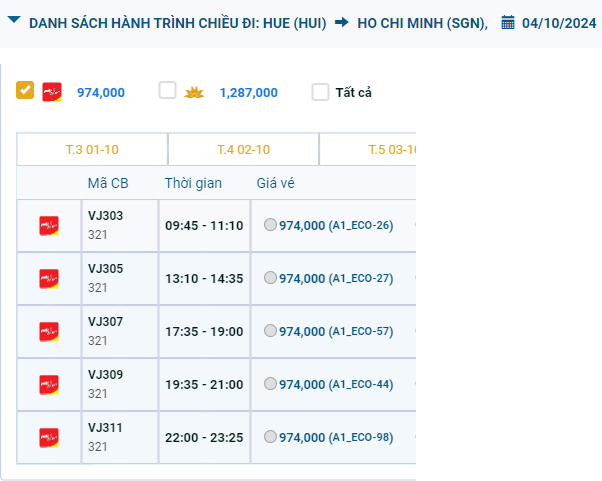Image resolution: width=602 pixels, height=481 pixels.
Task: Uncheck the Vietjet airline filter checkbox
Action: (x=25, y=91)
